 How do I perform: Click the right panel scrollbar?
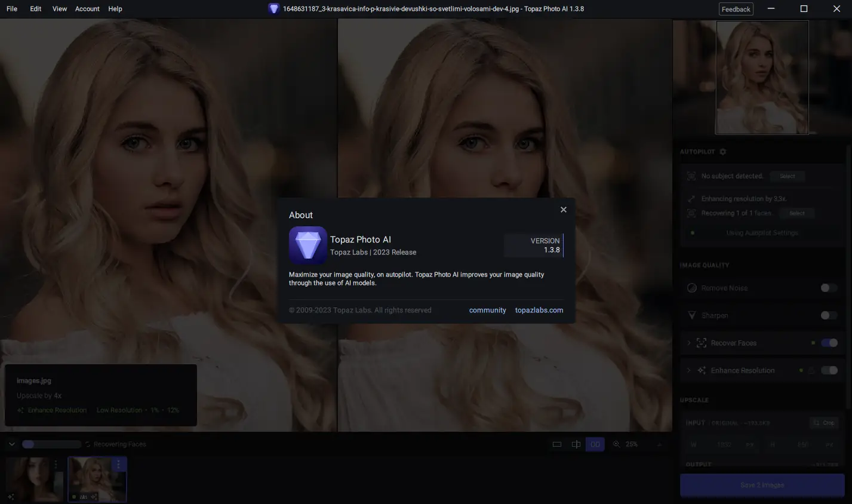click(x=848, y=276)
